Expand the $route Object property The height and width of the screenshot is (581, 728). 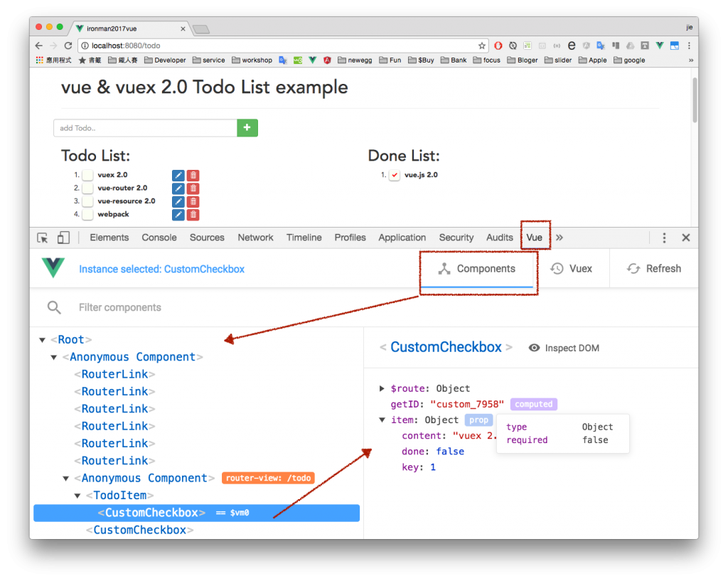(382, 388)
